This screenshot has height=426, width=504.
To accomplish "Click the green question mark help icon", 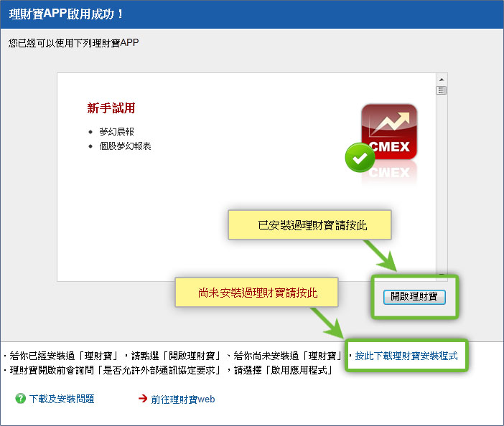I will point(20,399).
